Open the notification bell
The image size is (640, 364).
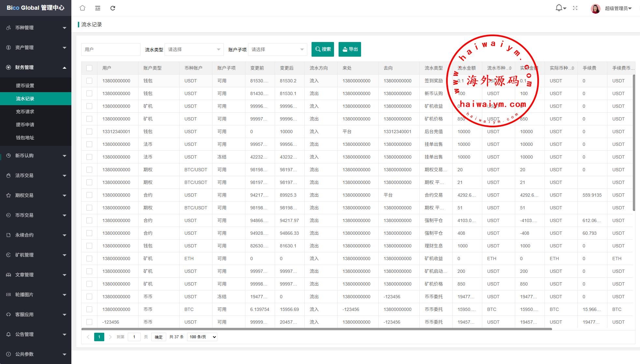tap(559, 8)
